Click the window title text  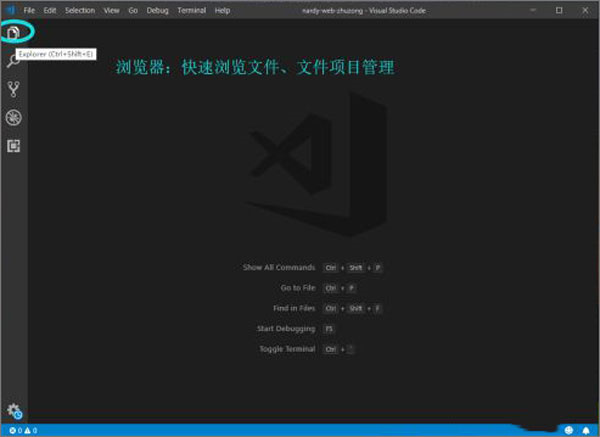364,11
